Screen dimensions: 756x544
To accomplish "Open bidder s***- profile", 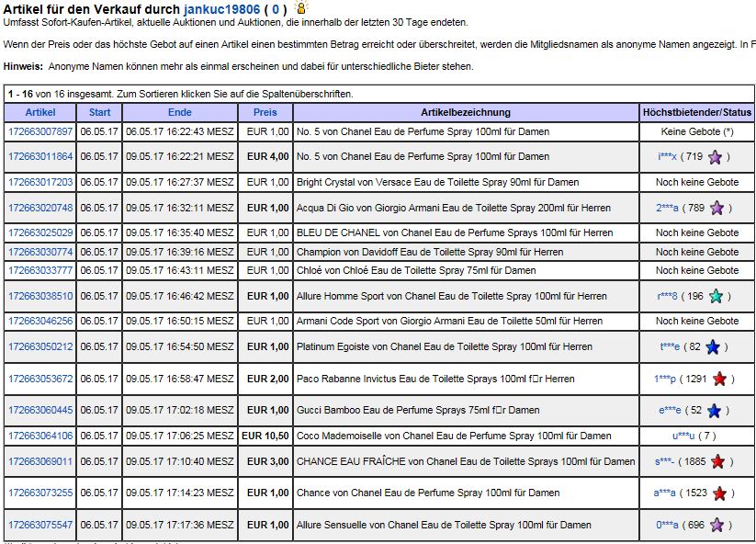I will (665, 461).
